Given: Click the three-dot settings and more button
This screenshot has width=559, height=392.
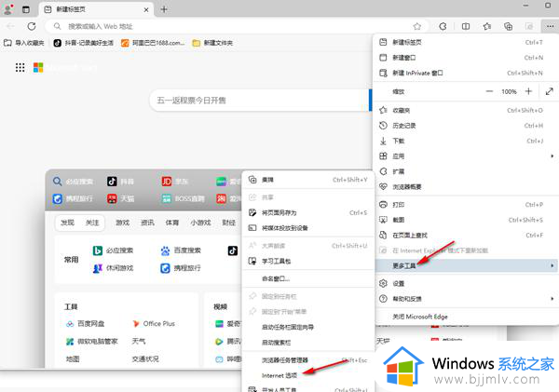Looking at the screenshot, I should [x=550, y=26].
